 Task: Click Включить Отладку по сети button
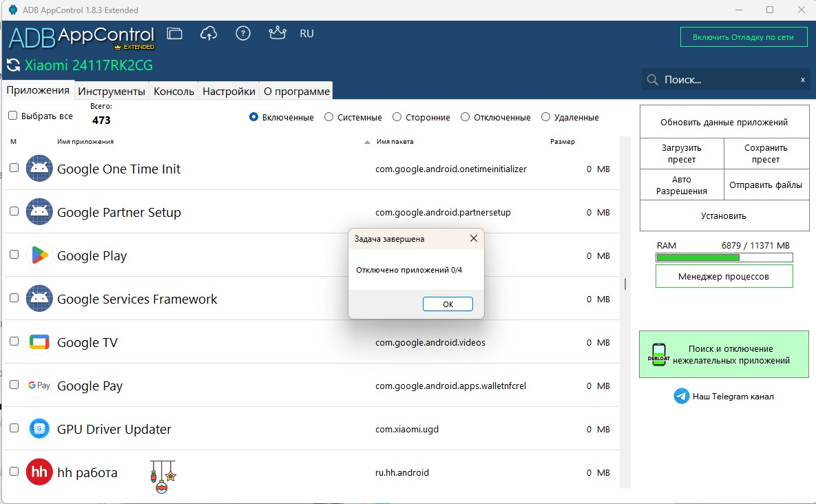pyautogui.click(x=744, y=37)
